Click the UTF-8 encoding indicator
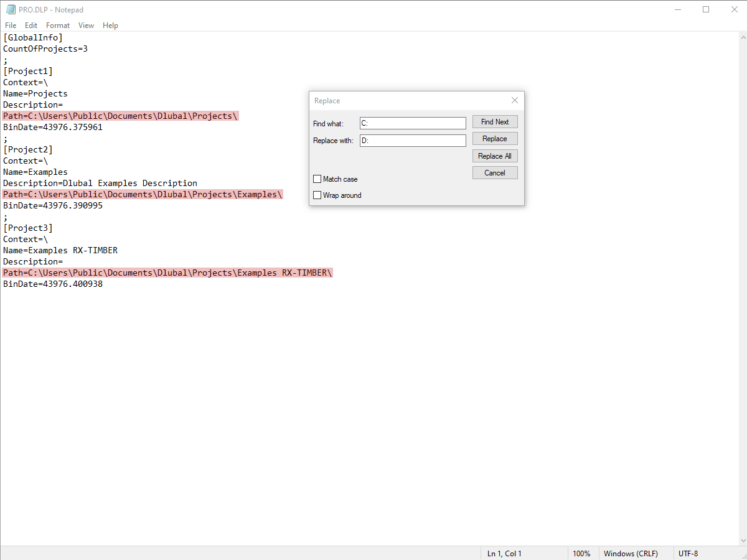 [688, 553]
